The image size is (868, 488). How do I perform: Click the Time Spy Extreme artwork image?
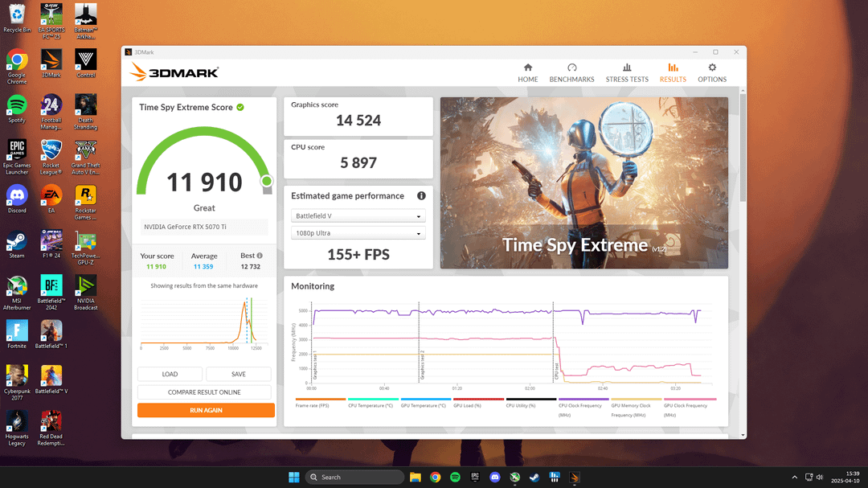(584, 182)
